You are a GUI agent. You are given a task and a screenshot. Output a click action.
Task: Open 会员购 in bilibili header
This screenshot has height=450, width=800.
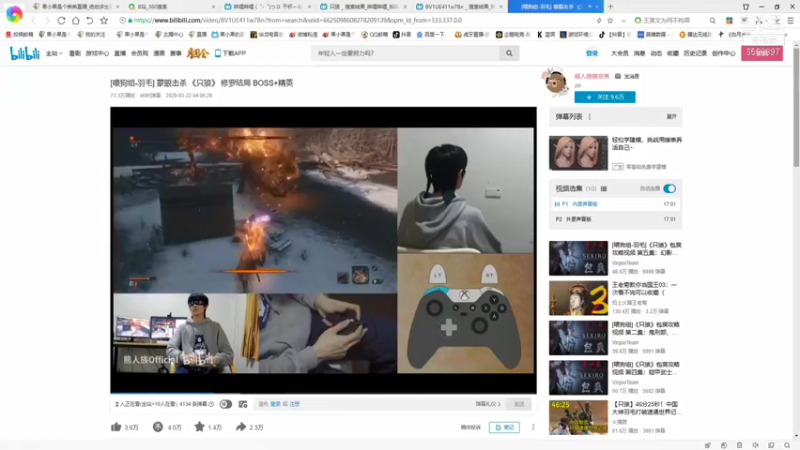pos(139,53)
